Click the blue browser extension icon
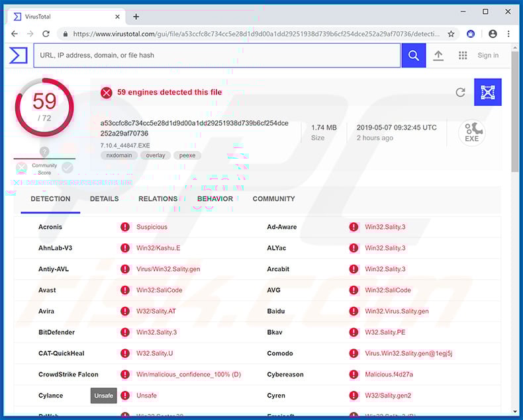523x420 pixels. (471, 34)
